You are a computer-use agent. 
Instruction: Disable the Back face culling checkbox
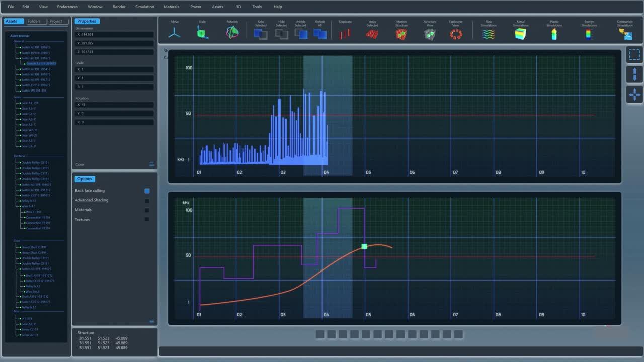pyautogui.click(x=147, y=191)
